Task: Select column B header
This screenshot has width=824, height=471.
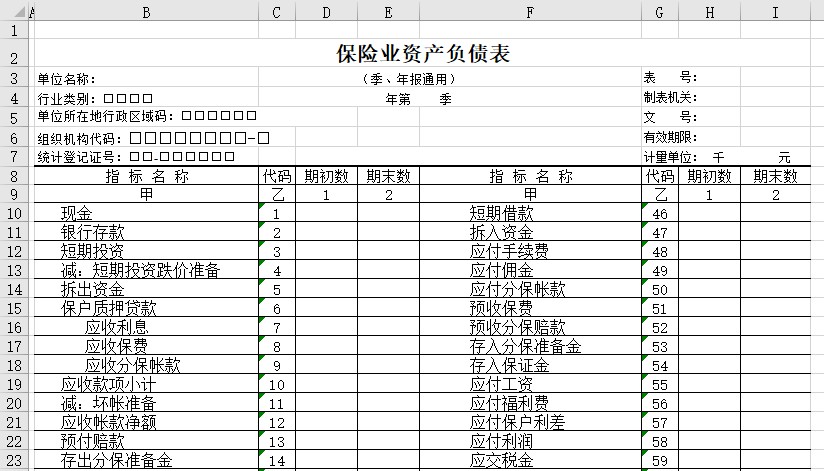Action: [x=146, y=12]
